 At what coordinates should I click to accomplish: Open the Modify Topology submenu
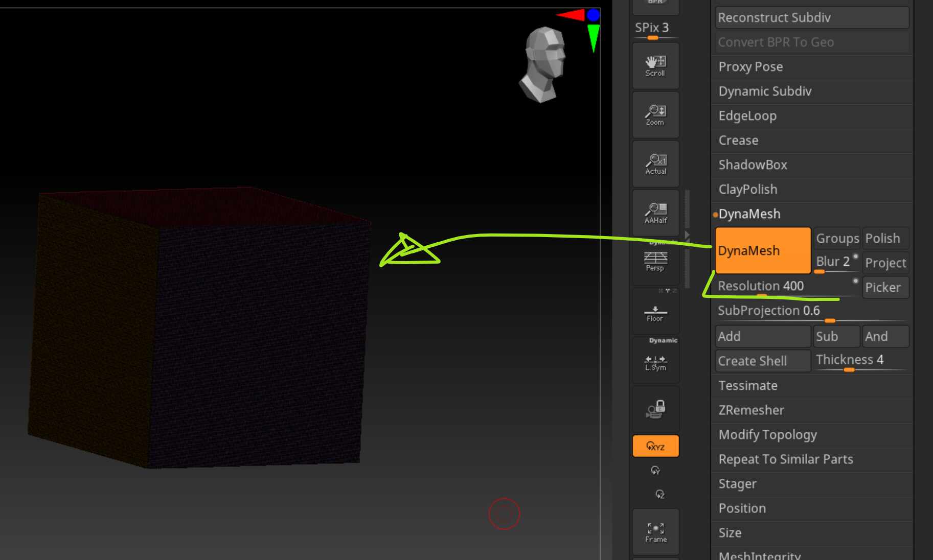811,435
